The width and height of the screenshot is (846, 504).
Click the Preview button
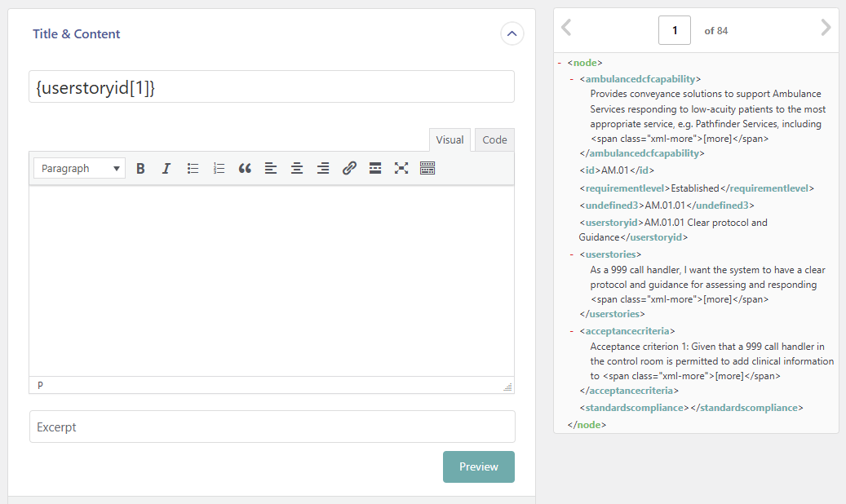pos(478,466)
